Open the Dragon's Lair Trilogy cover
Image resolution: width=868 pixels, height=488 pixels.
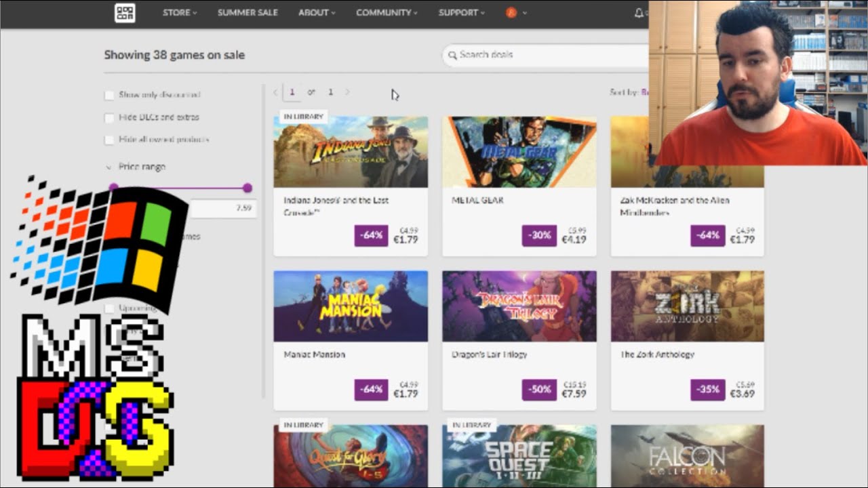tap(519, 306)
